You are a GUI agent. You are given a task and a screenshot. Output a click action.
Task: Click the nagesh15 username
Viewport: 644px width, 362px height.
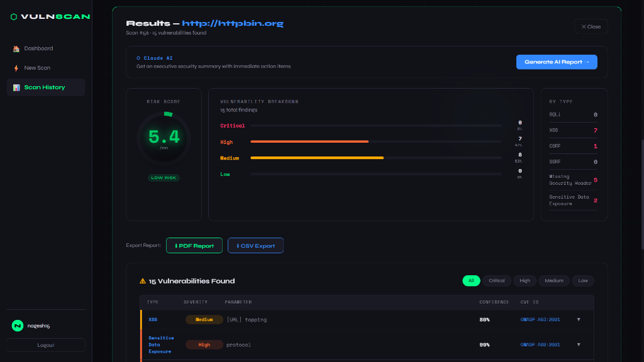pyautogui.click(x=38, y=326)
